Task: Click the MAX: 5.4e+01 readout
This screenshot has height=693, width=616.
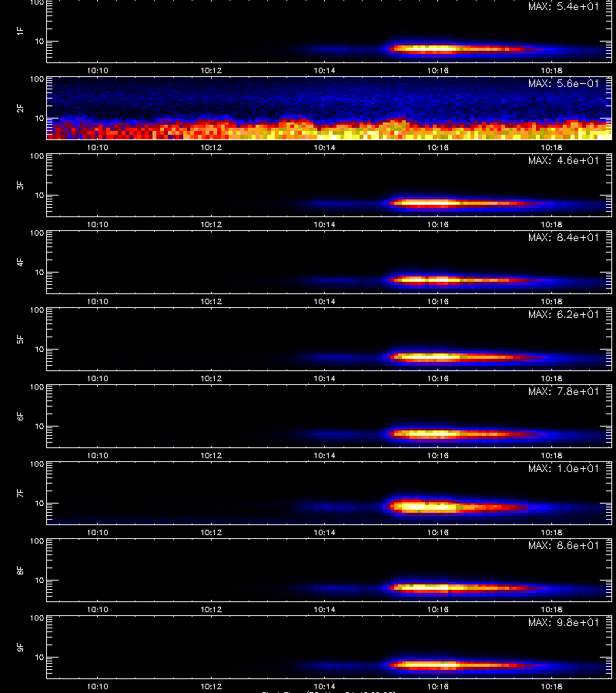Action: click(x=564, y=7)
